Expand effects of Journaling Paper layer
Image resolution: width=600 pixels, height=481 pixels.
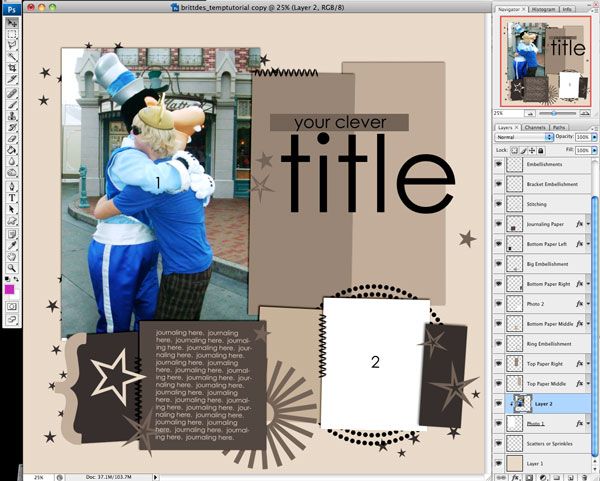click(x=588, y=224)
